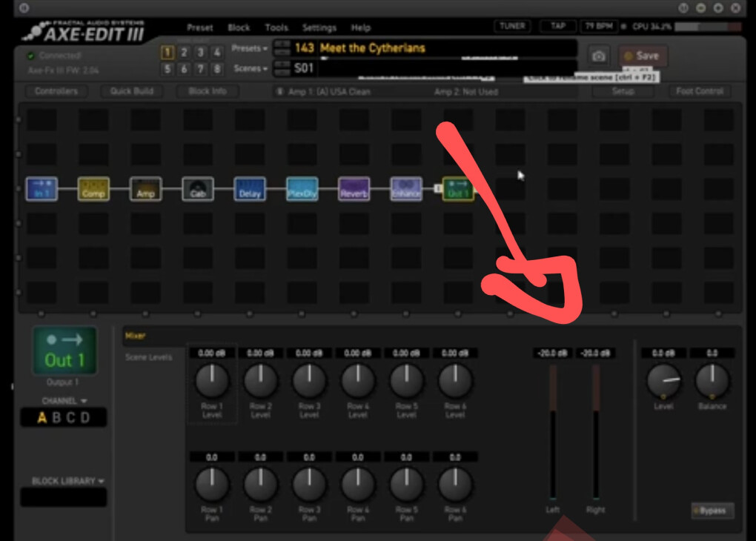Select scene 3 button
Image resolution: width=756 pixels, height=541 pixels.
[x=201, y=52]
